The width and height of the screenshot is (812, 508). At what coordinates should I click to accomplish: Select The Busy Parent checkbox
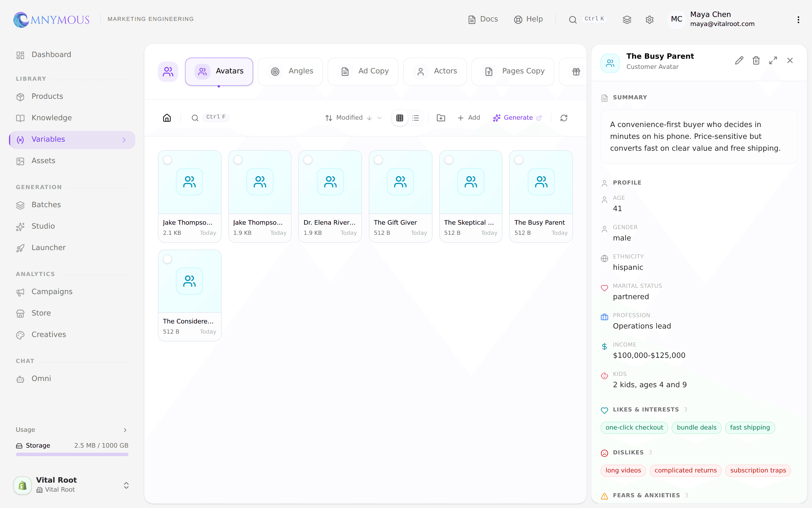519,160
